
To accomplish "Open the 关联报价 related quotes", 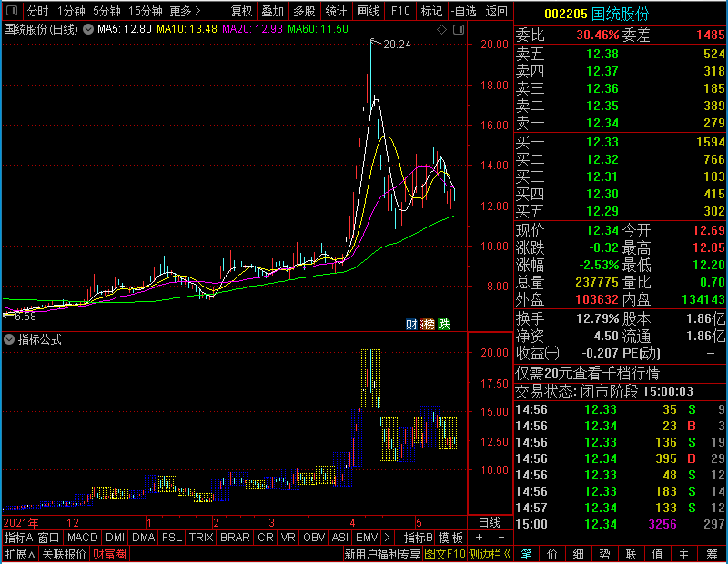I will (64, 554).
